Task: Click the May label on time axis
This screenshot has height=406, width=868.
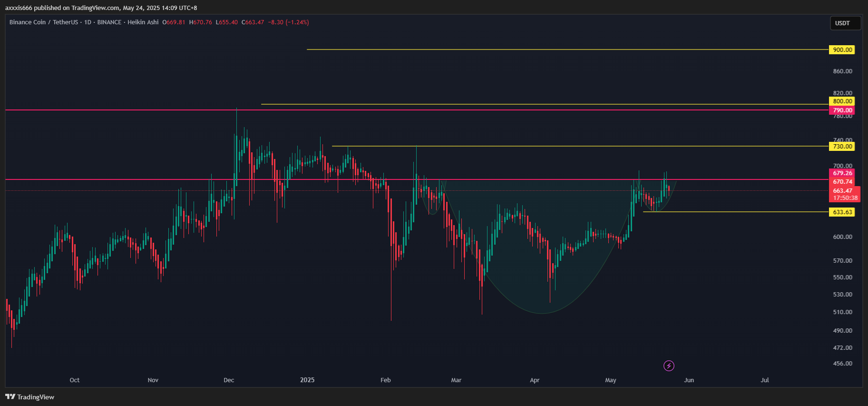Action: pos(611,380)
